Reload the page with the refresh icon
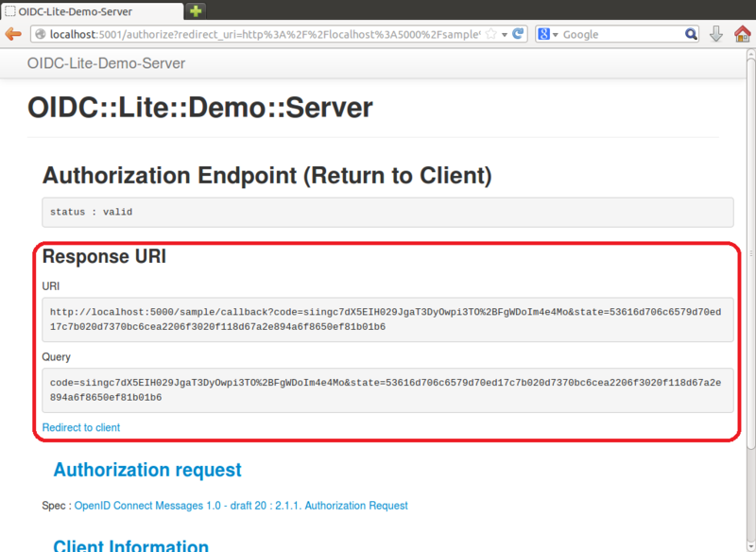 pyautogui.click(x=518, y=34)
